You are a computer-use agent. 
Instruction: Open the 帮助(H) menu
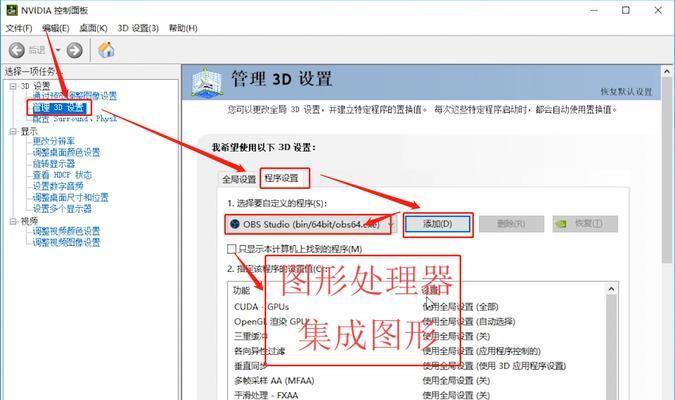click(x=183, y=28)
